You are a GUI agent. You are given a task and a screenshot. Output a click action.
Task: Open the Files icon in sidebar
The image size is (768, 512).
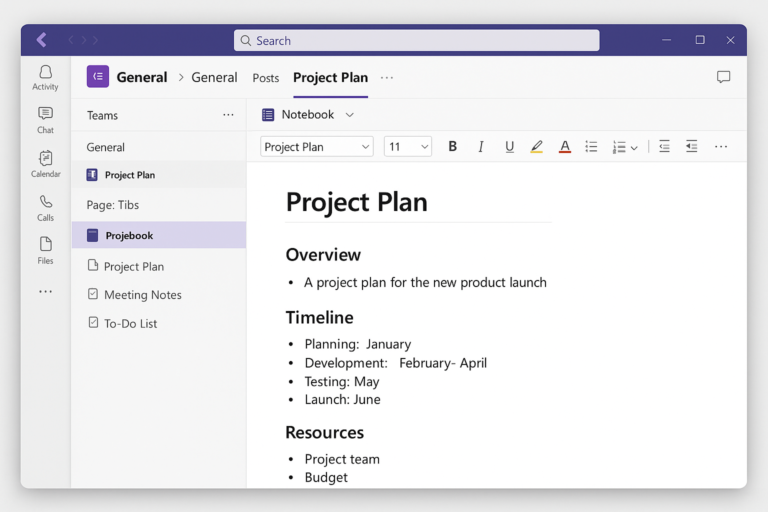pyautogui.click(x=45, y=249)
